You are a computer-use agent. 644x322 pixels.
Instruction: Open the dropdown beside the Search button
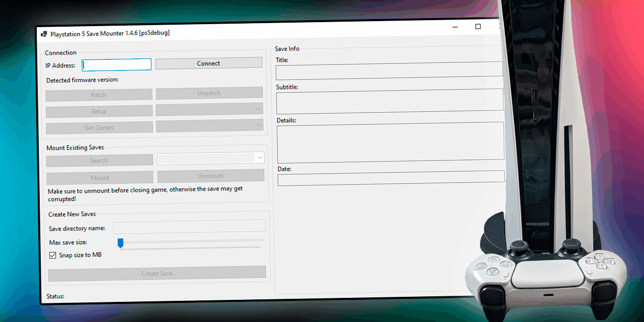(x=211, y=158)
